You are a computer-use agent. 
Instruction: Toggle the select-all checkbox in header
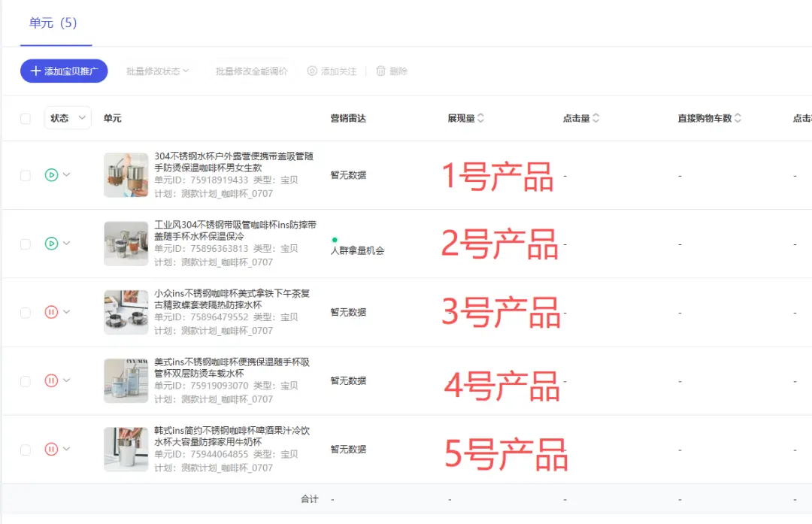(x=26, y=118)
